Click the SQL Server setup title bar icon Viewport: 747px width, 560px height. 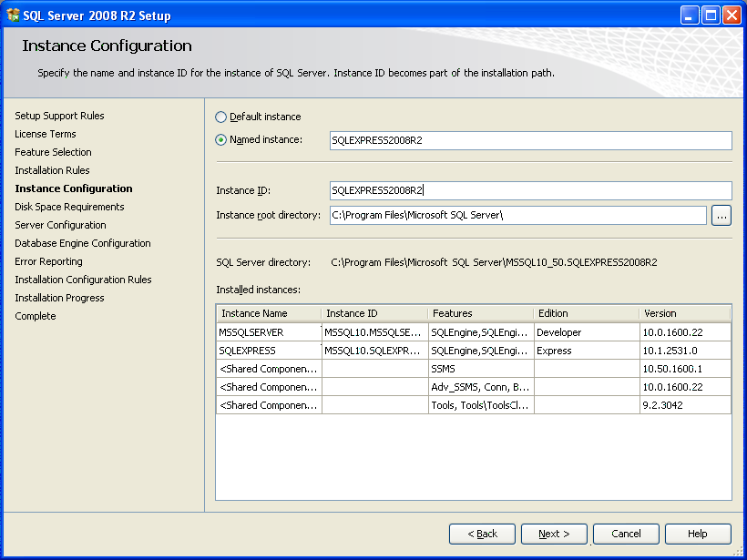point(13,15)
